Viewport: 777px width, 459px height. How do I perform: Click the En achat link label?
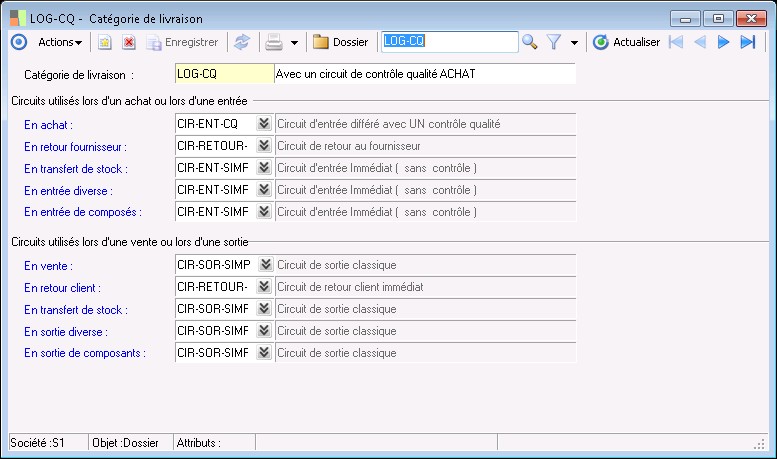click(48, 125)
